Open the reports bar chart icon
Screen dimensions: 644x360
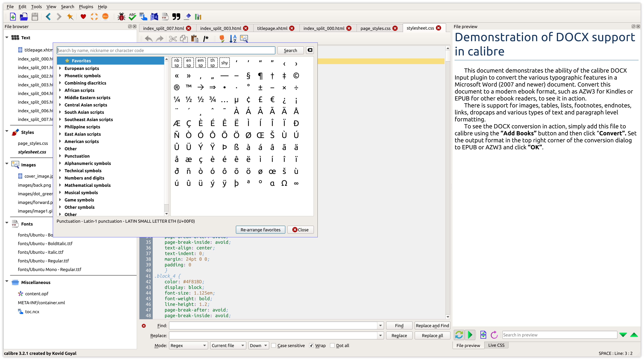[198, 17]
